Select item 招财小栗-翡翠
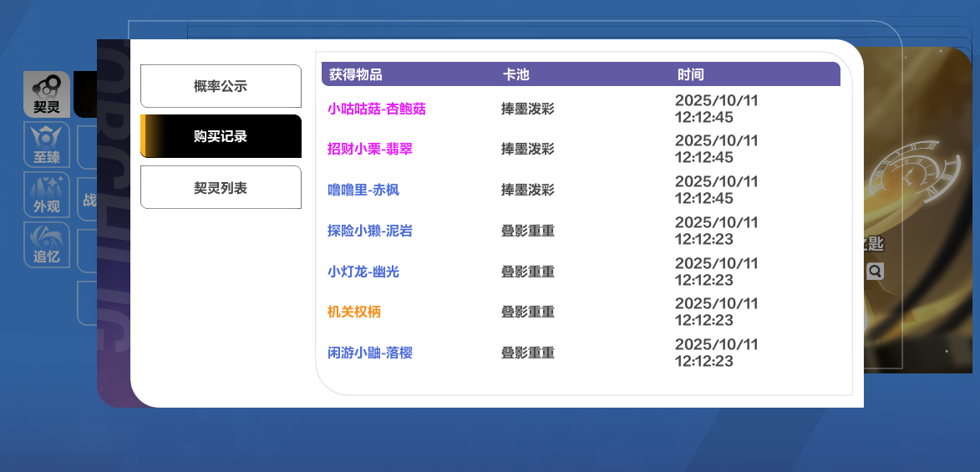 pyautogui.click(x=370, y=149)
